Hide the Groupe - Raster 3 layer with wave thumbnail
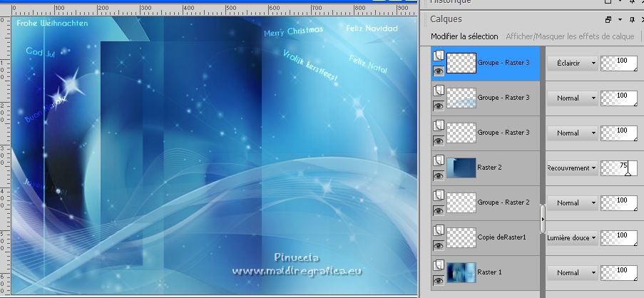 pyautogui.click(x=439, y=106)
